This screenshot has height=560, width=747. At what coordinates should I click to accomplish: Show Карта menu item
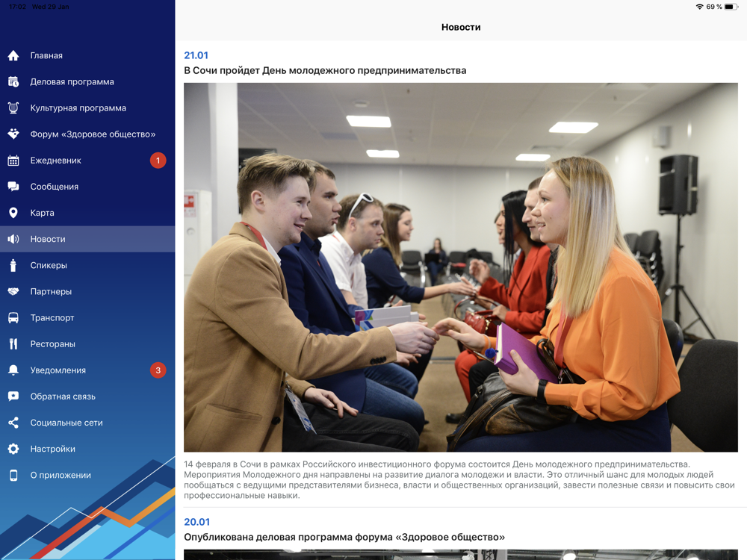point(87,213)
